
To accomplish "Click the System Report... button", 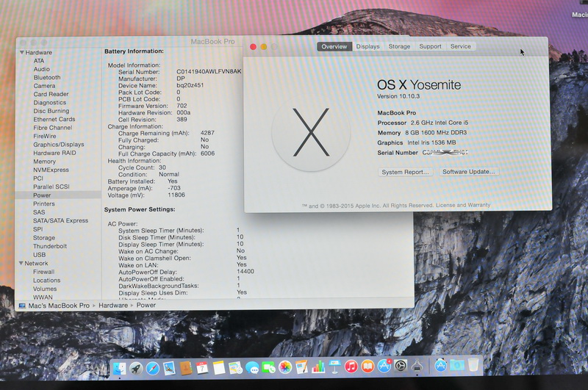I will (x=405, y=172).
